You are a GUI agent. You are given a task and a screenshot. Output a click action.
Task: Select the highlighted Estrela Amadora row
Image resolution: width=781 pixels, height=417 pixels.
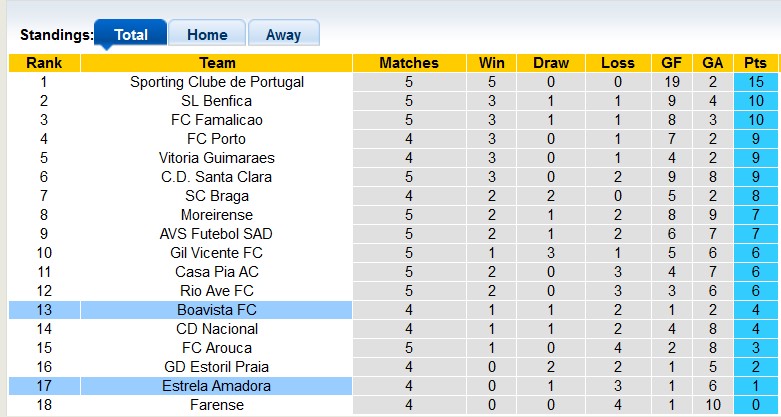[217, 386]
